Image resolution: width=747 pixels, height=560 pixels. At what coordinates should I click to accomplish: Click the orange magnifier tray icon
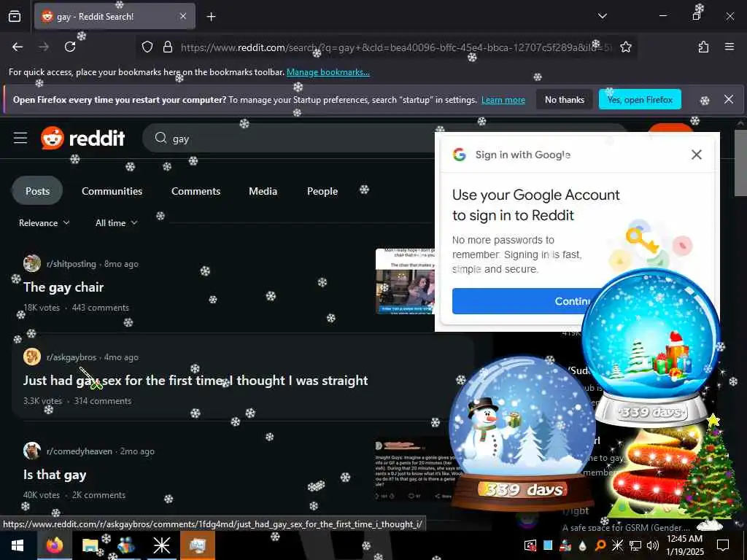click(600, 545)
